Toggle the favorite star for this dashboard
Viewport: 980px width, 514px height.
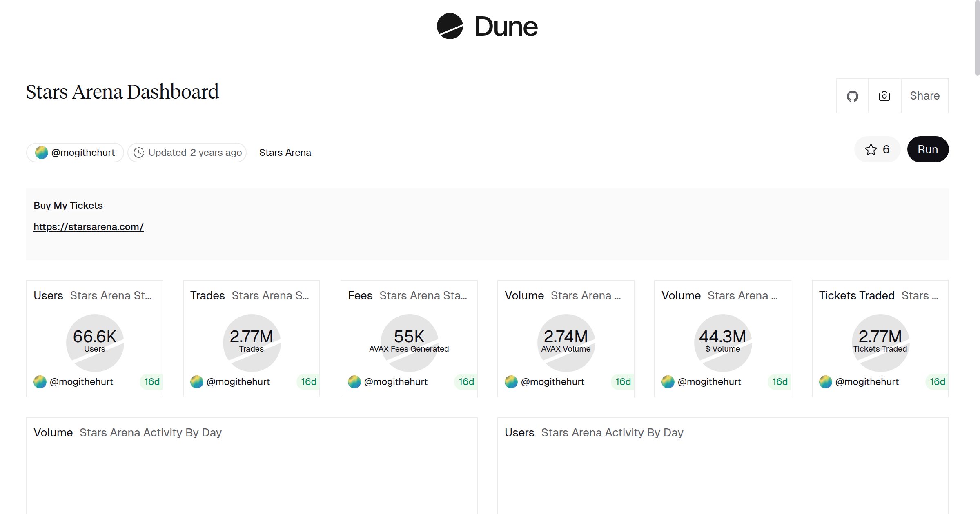pos(872,149)
